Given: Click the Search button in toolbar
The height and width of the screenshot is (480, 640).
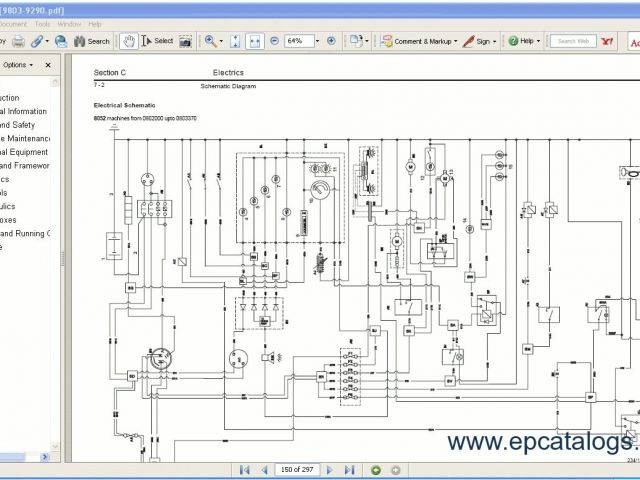Looking at the screenshot, I should (x=91, y=41).
